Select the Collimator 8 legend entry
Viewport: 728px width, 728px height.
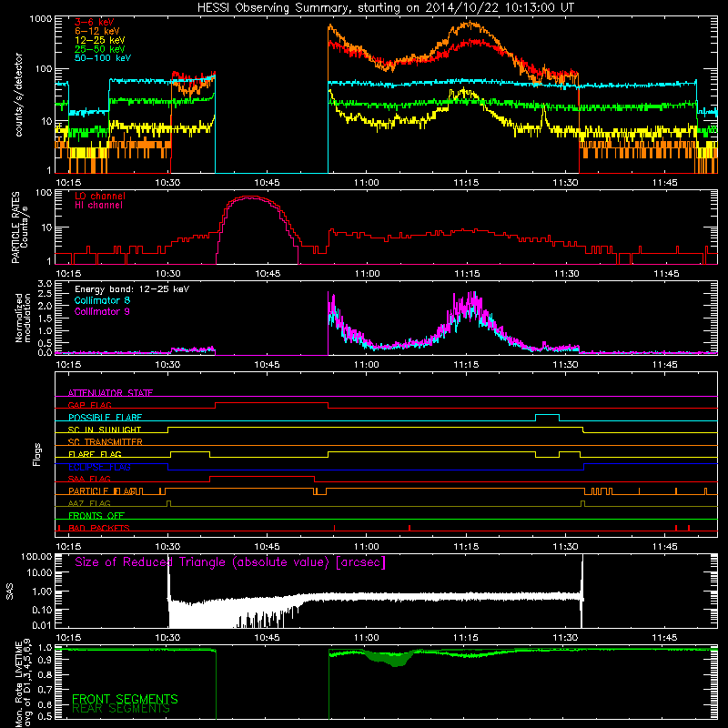pyautogui.click(x=102, y=300)
